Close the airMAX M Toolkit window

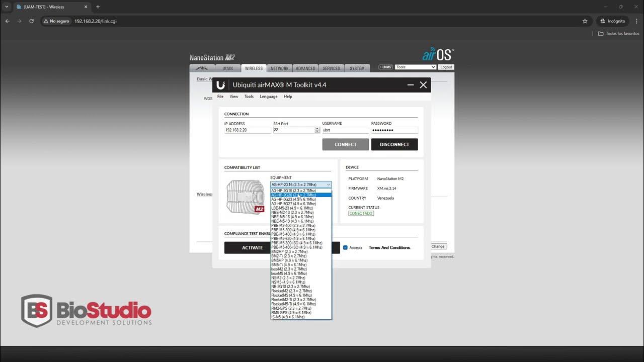pos(423,85)
